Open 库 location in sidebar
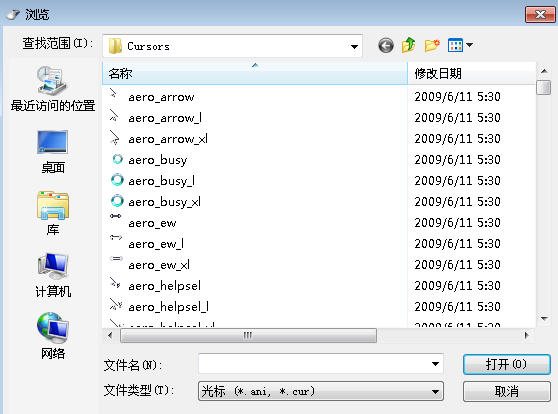The width and height of the screenshot is (558, 414). pyautogui.click(x=53, y=214)
